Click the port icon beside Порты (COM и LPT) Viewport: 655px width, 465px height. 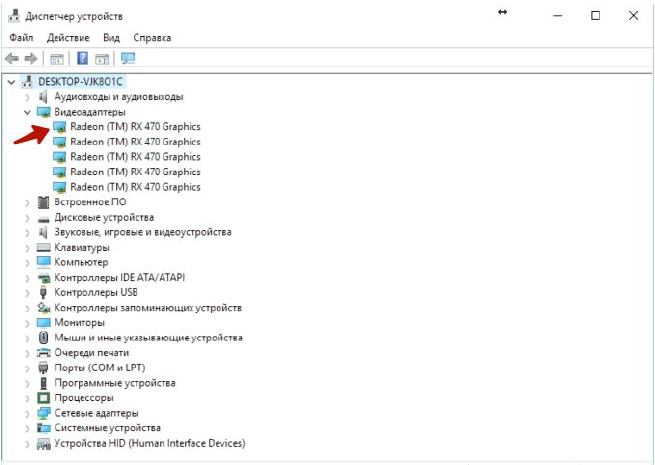[x=43, y=368]
